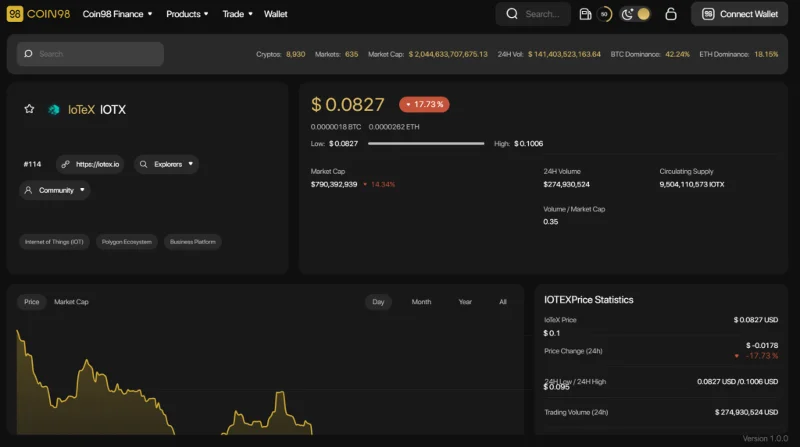800x447 pixels.
Task: Click Trading Volume (24h) statistics row
Action: pyautogui.click(x=661, y=412)
